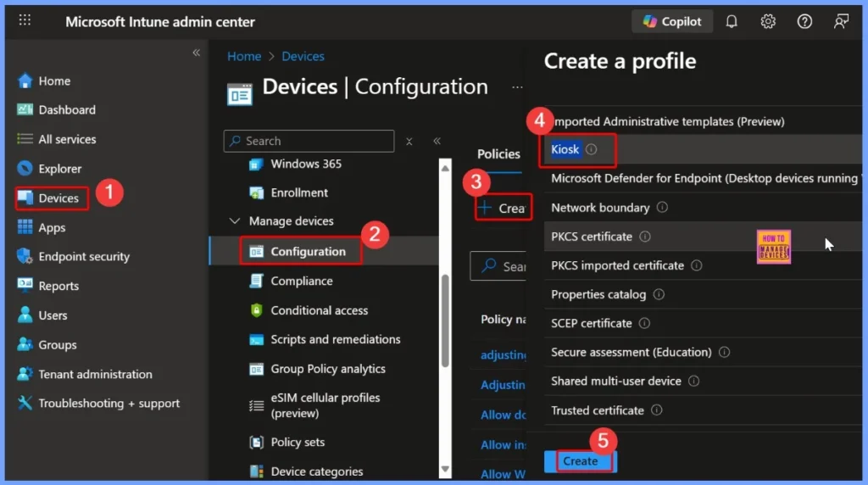
Task: Select the Network boundary template
Action: click(600, 208)
